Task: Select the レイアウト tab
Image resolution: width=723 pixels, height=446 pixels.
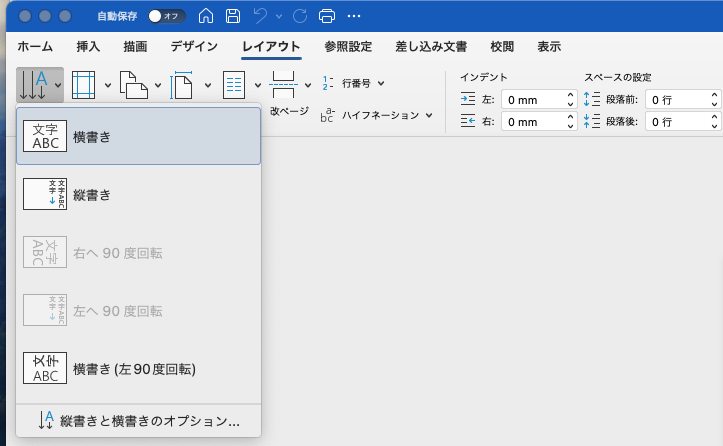Action: [x=271, y=47]
